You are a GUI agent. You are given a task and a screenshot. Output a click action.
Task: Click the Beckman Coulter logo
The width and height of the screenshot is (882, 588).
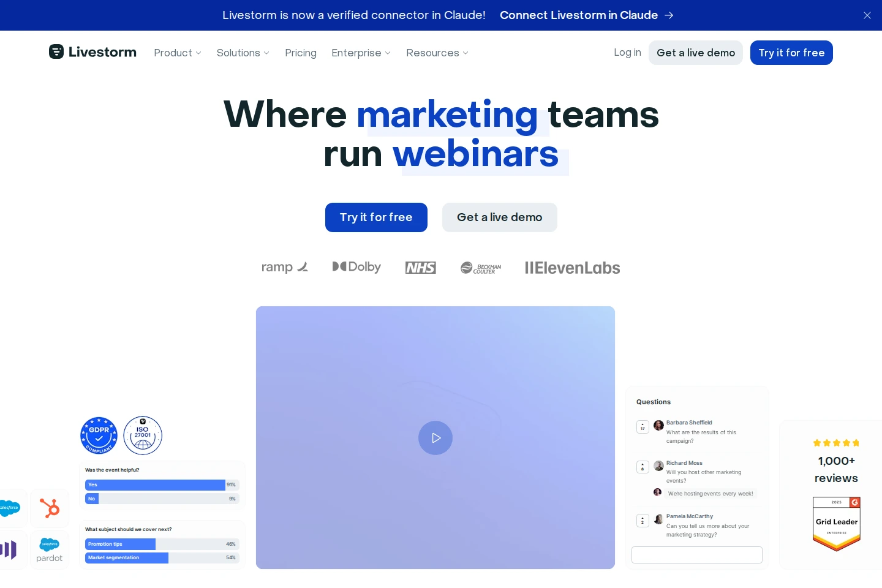481,268
